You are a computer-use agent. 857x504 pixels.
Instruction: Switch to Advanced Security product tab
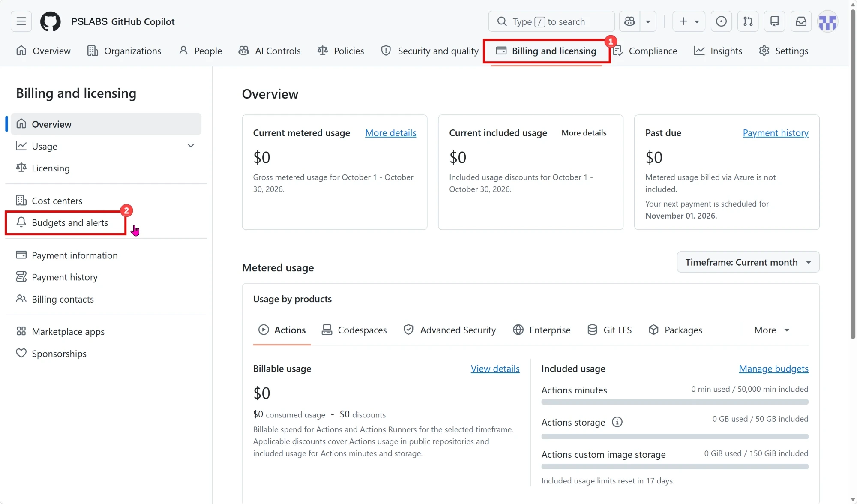[449, 330]
